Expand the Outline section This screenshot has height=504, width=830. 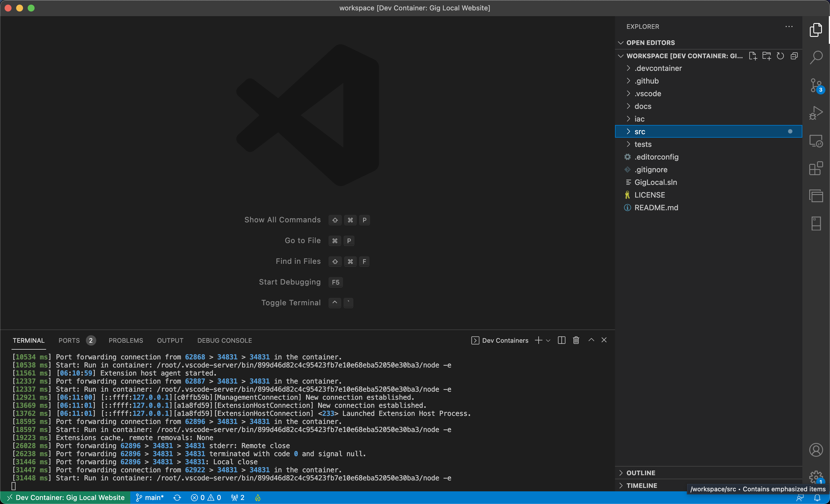click(708, 473)
